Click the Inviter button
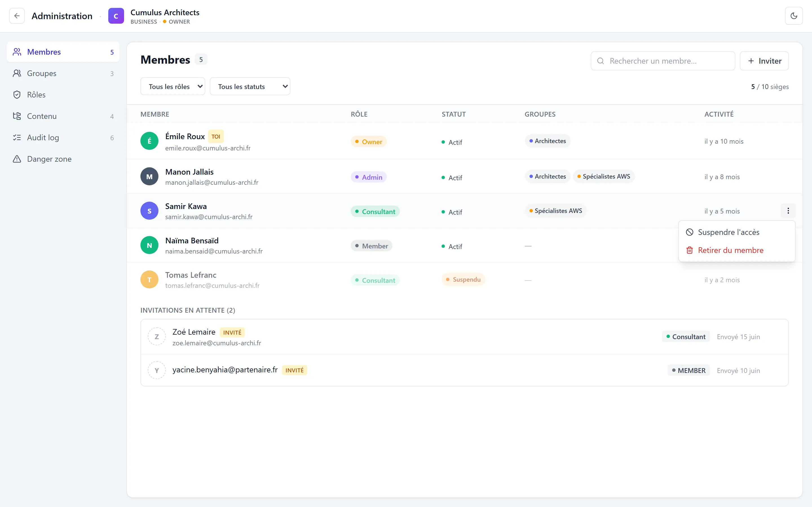Viewport: 812px width, 507px height. pyautogui.click(x=764, y=61)
